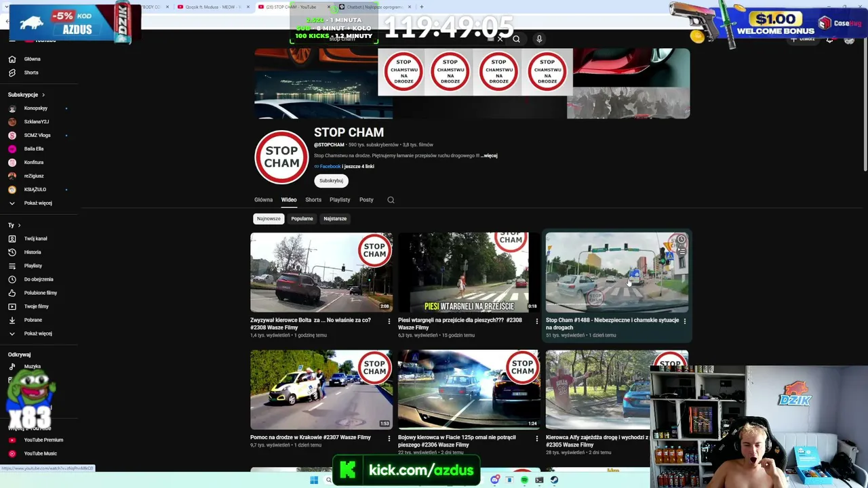Open Konfitura subscription avatar
Image resolution: width=868 pixels, height=488 pixels.
(12, 163)
